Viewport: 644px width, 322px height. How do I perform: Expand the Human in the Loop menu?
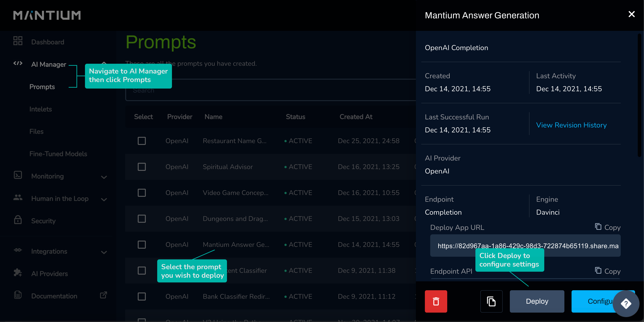point(104,199)
